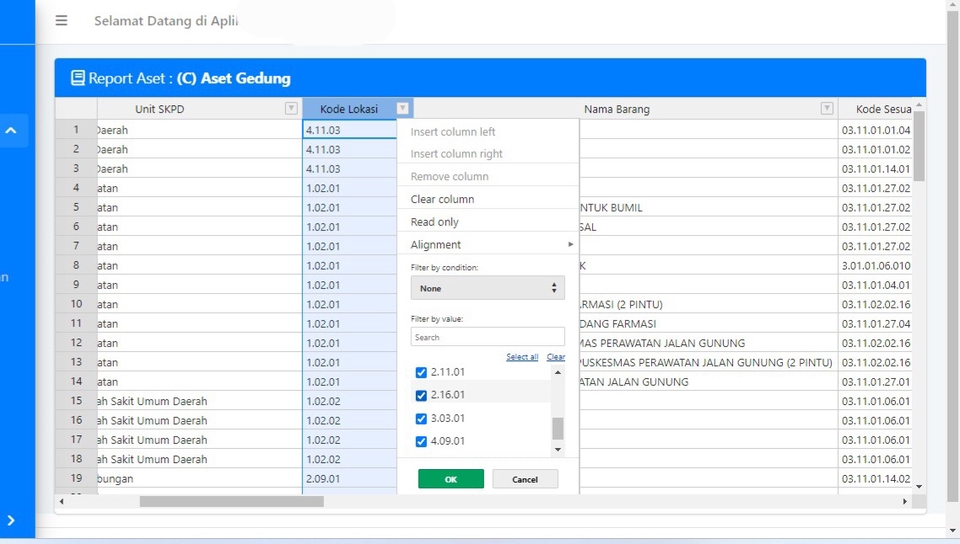
Task: Uncheck the 4.09.01 value
Action: click(421, 441)
